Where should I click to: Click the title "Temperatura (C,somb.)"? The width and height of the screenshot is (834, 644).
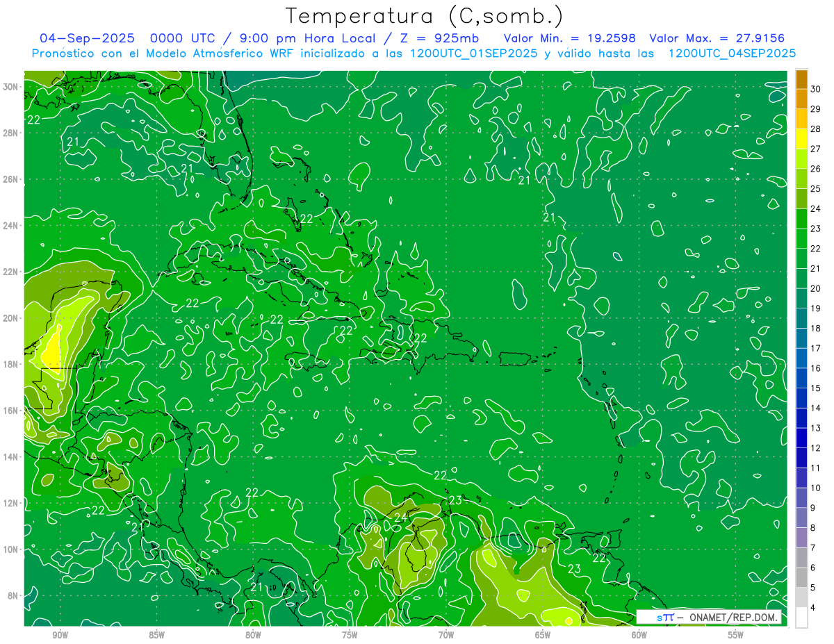tap(425, 16)
